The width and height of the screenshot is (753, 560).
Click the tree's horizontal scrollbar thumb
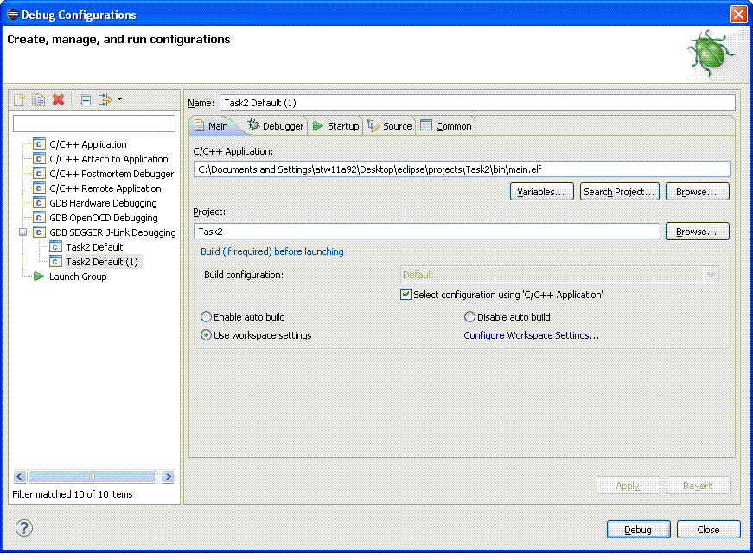pyautogui.click(x=92, y=476)
